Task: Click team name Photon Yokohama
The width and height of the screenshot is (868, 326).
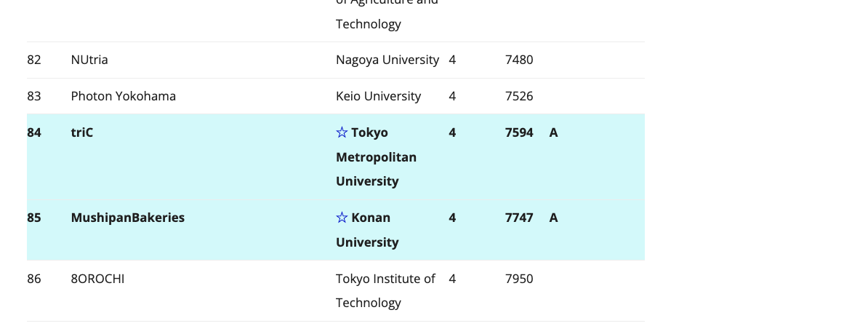Action: point(124,96)
